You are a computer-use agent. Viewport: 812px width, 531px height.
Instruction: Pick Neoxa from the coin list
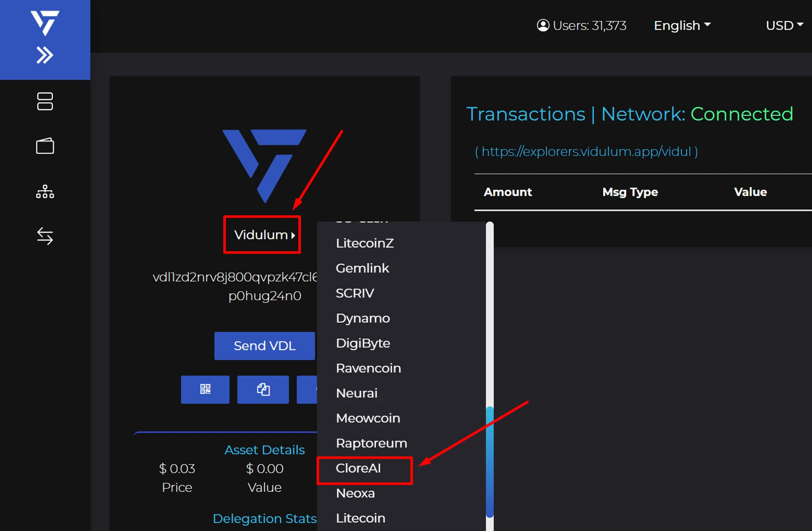point(355,493)
